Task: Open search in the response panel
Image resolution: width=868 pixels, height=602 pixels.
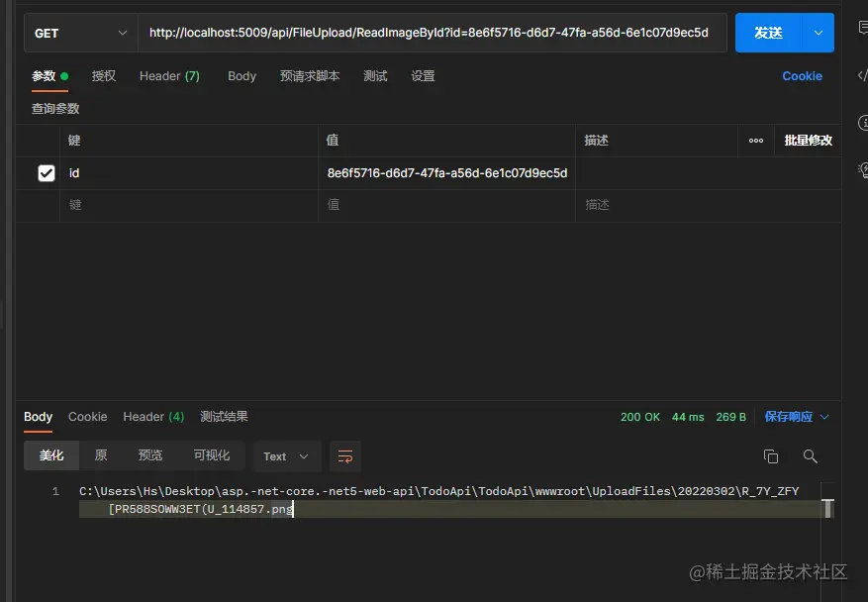Action: pos(811,456)
